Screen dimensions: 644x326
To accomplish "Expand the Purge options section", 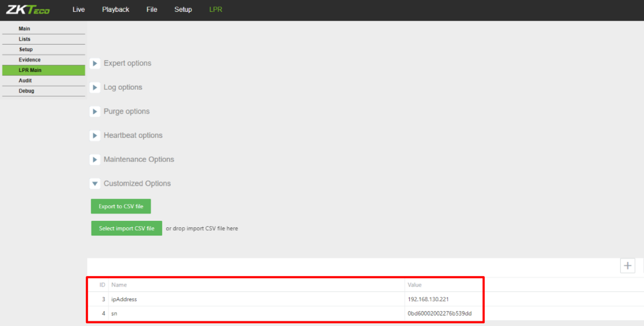I will click(x=95, y=112).
